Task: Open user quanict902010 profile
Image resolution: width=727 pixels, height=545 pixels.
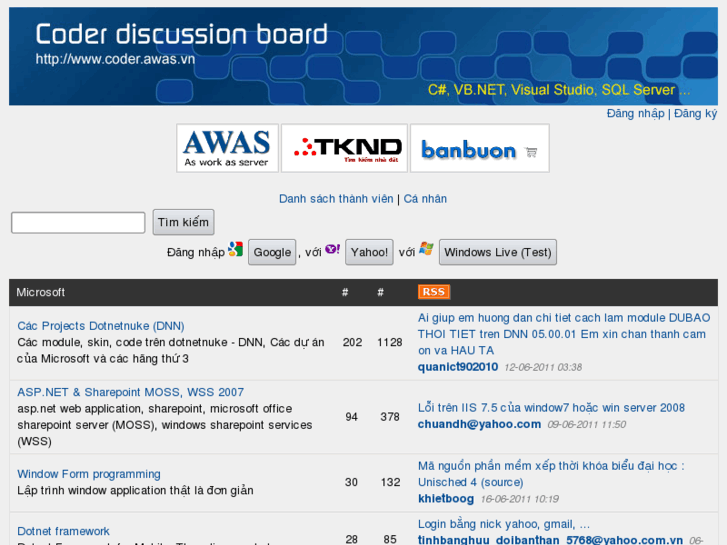Action: 458,367
